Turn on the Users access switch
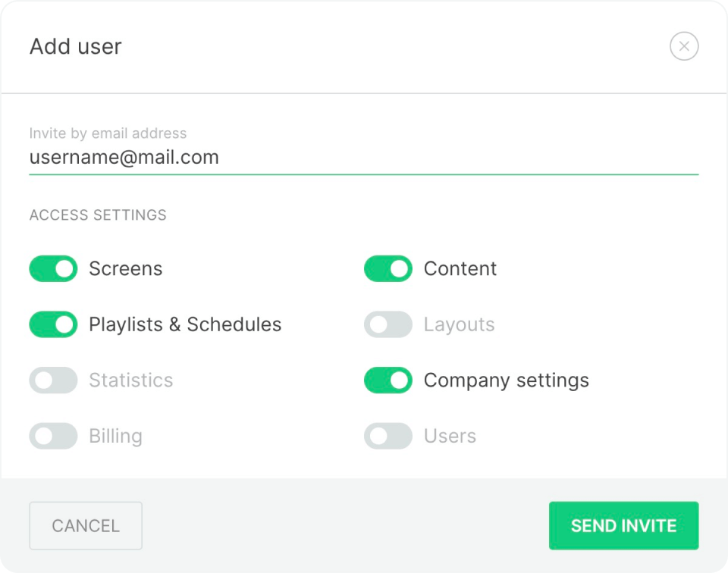This screenshot has height=573, width=728. point(388,436)
